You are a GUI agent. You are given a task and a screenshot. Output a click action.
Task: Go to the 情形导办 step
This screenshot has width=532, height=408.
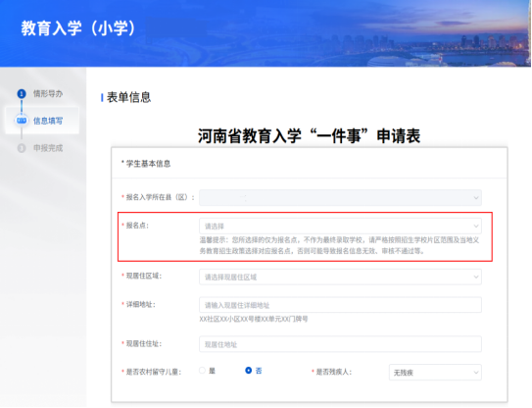48,94
